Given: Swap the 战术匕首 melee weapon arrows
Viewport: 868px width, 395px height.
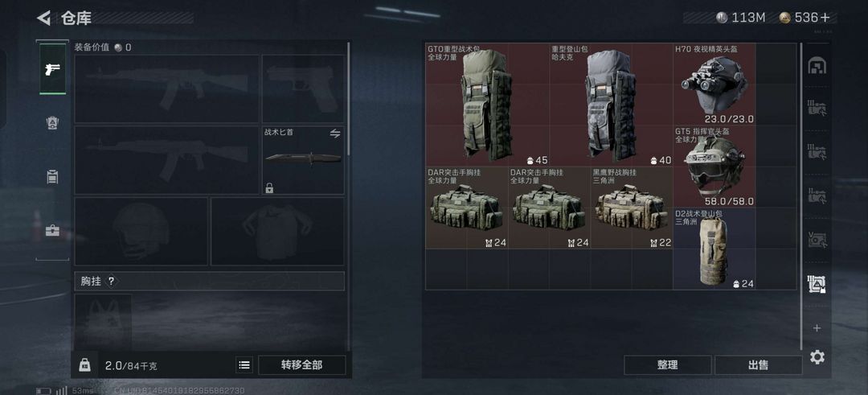Looking at the screenshot, I should point(335,133).
